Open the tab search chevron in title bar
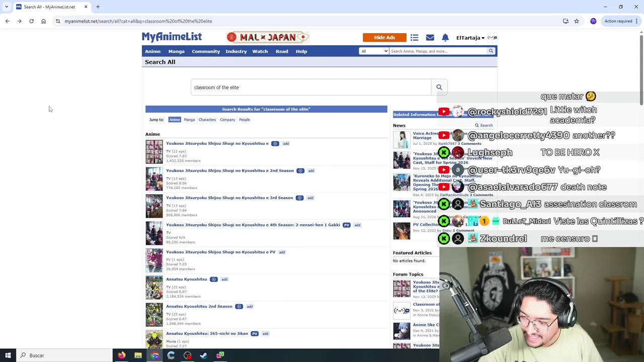 point(7,7)
